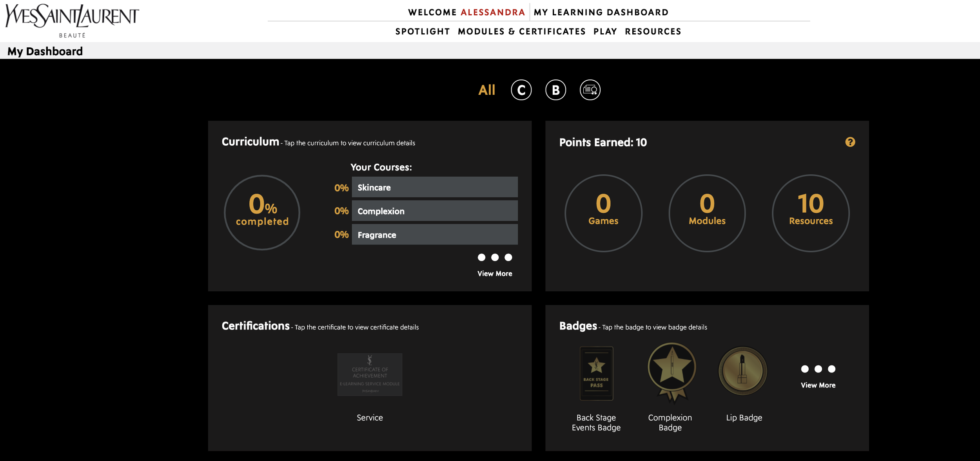The image size is (980, 461).
Task: Click the Back Stage Events Badge icon
Action: (x=596, y=373)
